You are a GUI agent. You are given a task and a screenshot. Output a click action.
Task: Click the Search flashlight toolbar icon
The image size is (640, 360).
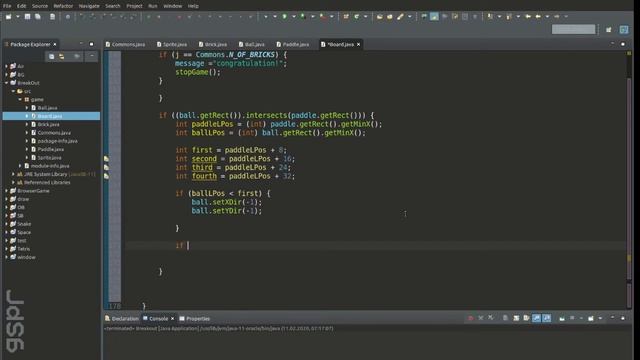(400, 16)
